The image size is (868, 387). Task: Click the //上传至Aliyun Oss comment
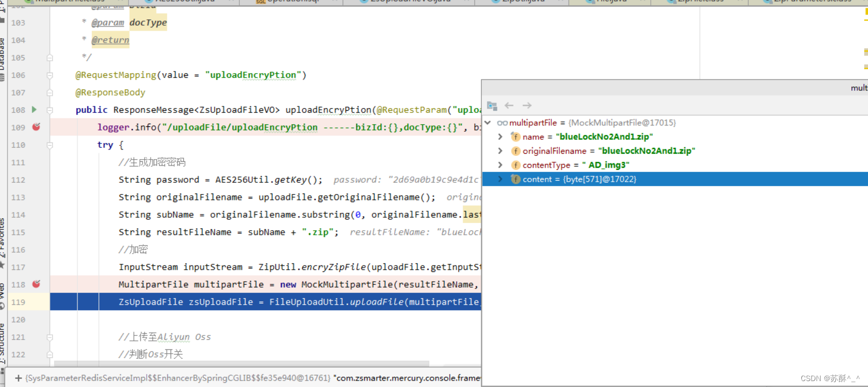point(165,337)
